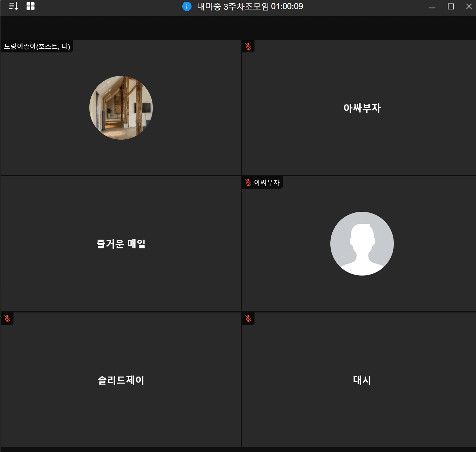
Task: Click muted mic icon on 솔리드제이 tile
Action: coord(7,319)
